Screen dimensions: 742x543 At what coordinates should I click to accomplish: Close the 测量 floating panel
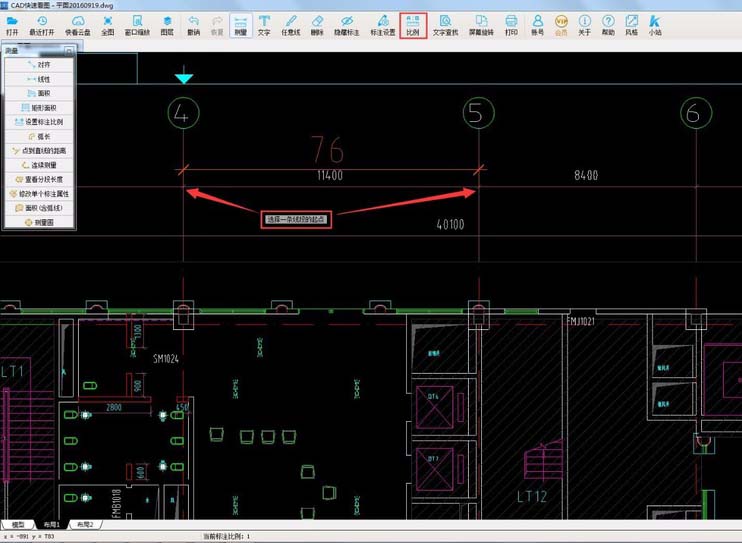click(69, 50)
